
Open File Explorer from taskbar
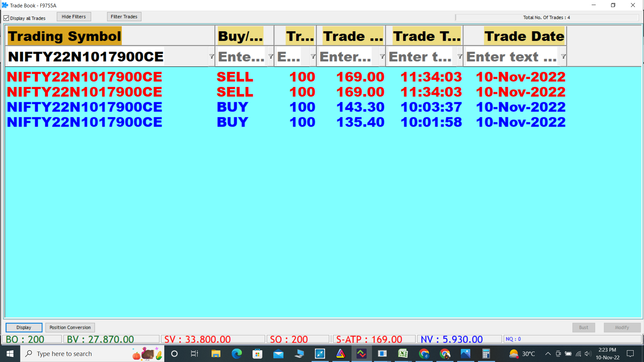216,354
